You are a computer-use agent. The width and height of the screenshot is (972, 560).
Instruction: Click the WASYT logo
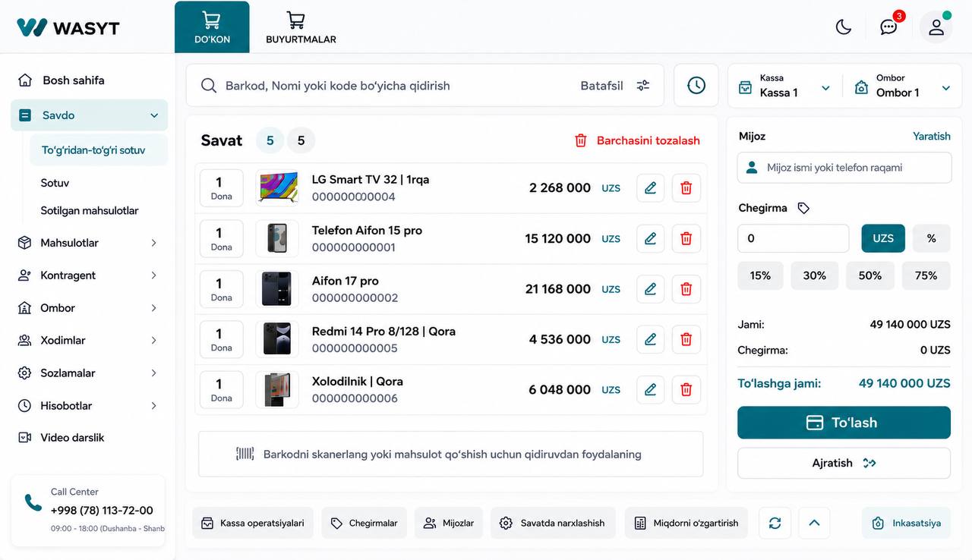[68, 27]
